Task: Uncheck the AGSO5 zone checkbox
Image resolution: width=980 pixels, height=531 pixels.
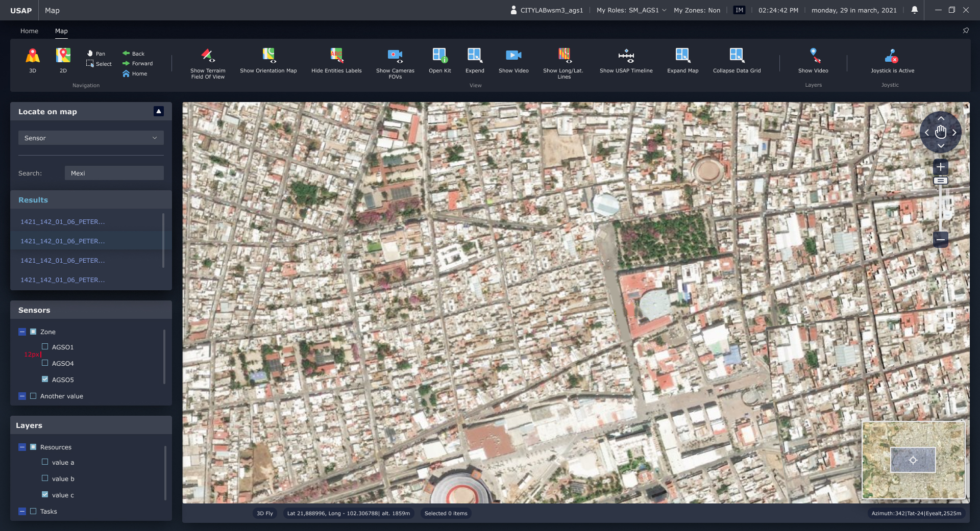Action: [45, 380]
